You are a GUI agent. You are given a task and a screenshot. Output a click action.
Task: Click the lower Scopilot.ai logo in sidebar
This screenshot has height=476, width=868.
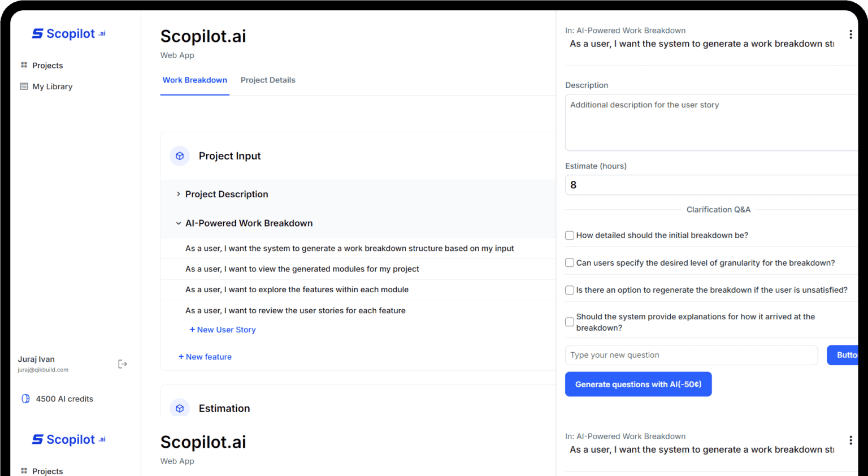69,440
